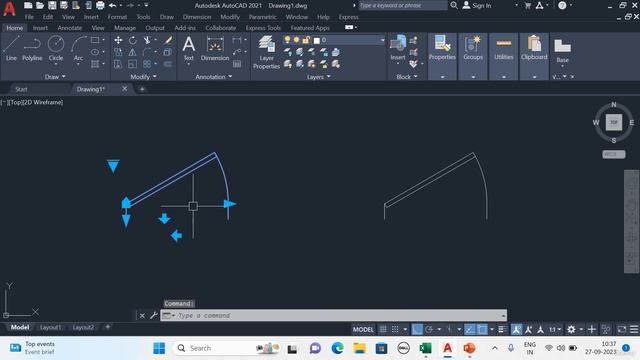Open the Parametric menu
This screenshot has height=360, width=640.
(262, 17)
